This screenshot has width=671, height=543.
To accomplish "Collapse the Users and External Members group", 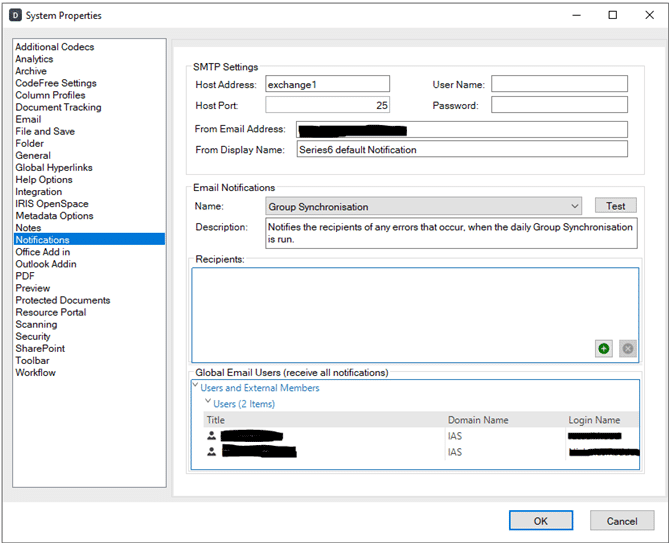I will click(196, 385).
